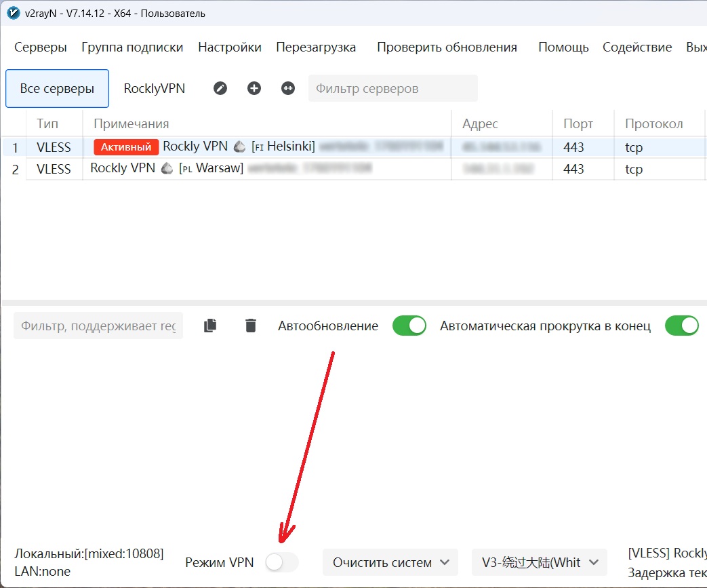
Task: Open the Серверы menu
Action: pyautogui.click(x=41, y=47)
